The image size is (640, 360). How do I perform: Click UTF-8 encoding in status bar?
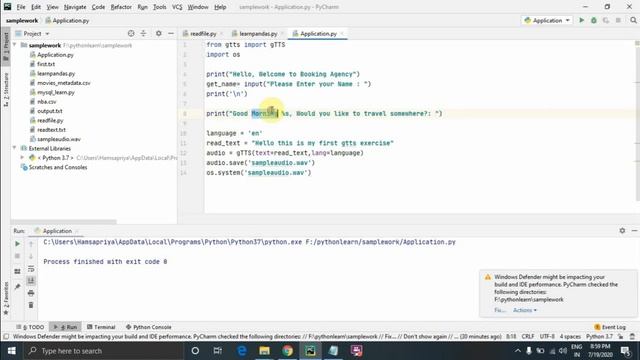point(547,336)
